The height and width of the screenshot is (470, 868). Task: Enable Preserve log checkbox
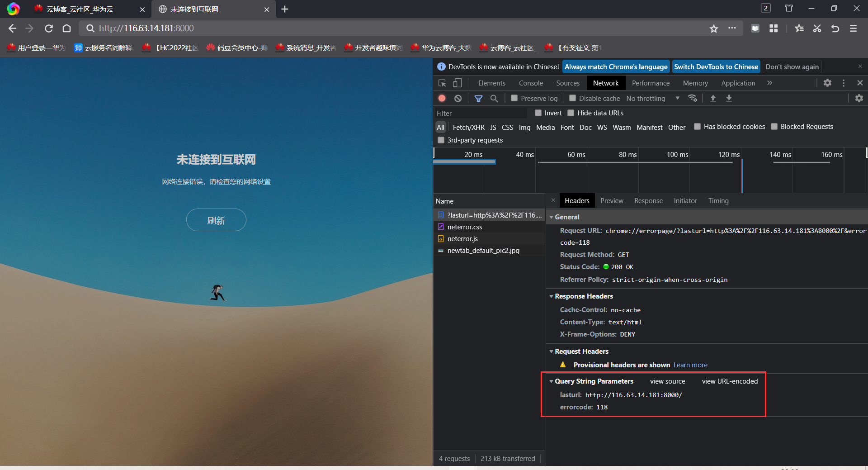coord(514,98)
